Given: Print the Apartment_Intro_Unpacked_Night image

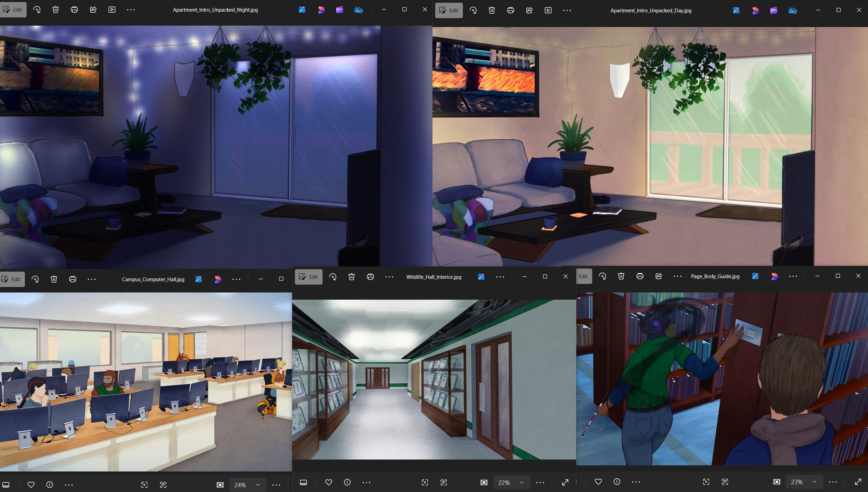Looking at the screenshot, I should point(74,10).
